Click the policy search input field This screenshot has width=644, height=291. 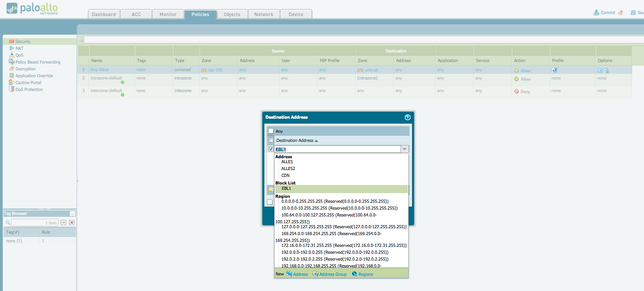point(362,40)
